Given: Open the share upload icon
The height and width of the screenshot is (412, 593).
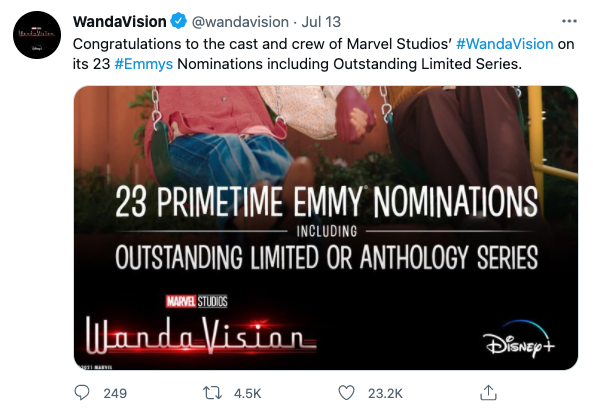Looking at the screenshot, I should click(488, 393).
